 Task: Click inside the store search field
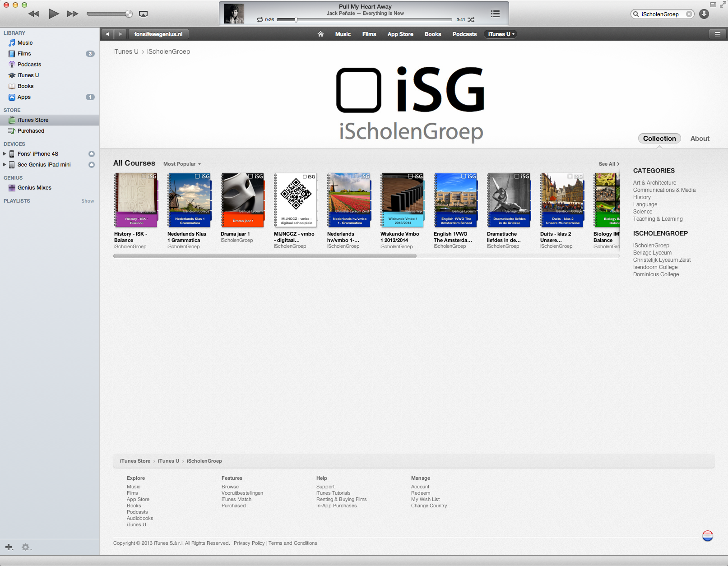662,14
